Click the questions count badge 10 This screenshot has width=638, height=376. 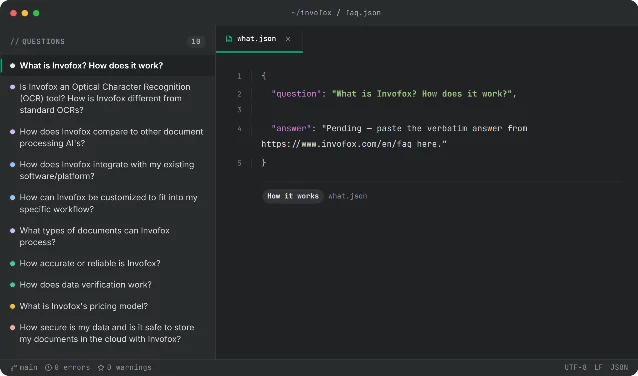click(x=196, y=42)
